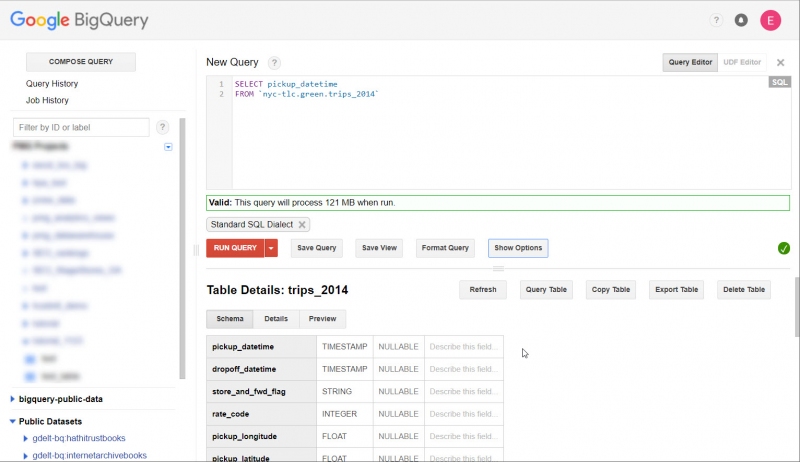Open the help icon in top header
The width and height of the screenshot is (800, 462).
click(716, 20)
